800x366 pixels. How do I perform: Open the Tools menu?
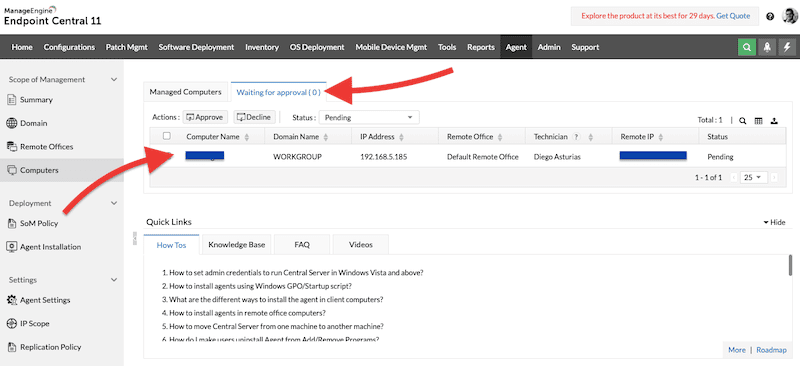point(447,47)
